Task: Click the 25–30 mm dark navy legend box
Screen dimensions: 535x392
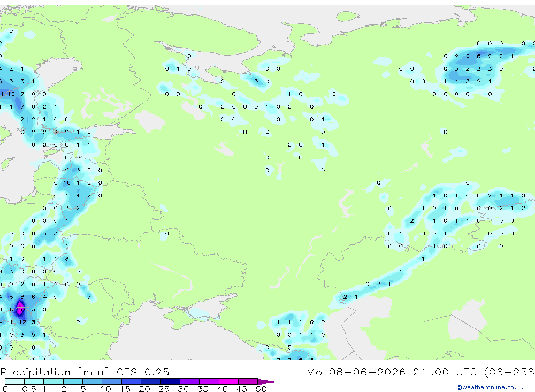Action: pos(171,381)
